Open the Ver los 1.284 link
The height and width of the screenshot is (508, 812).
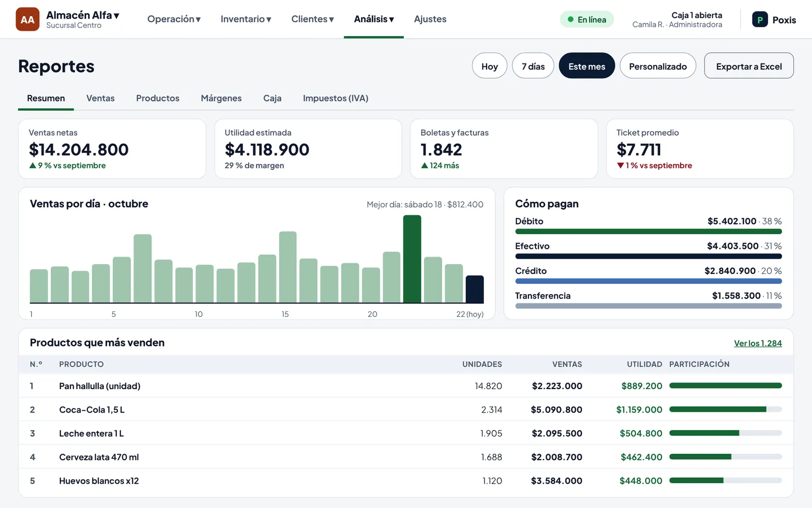coord(758,343)
